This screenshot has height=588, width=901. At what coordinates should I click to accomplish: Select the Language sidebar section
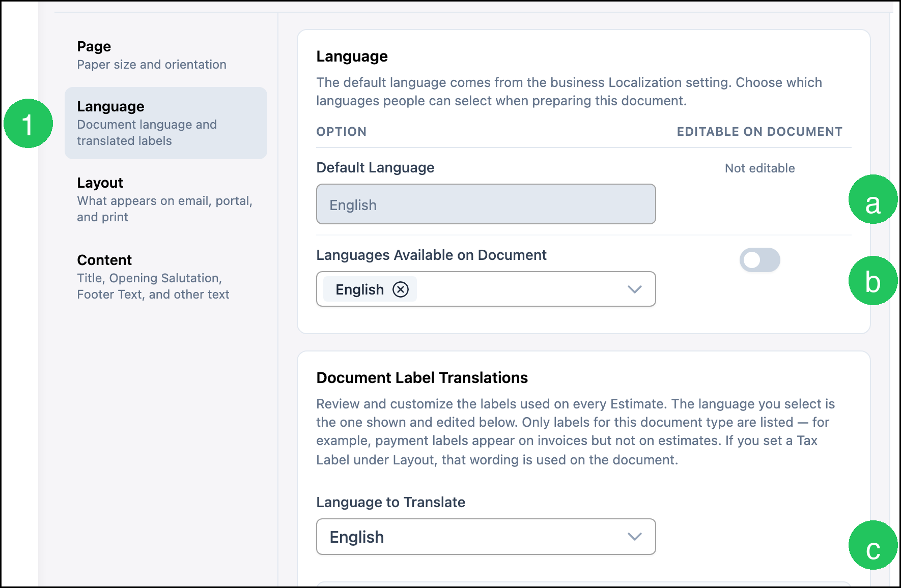coord(165,123)
